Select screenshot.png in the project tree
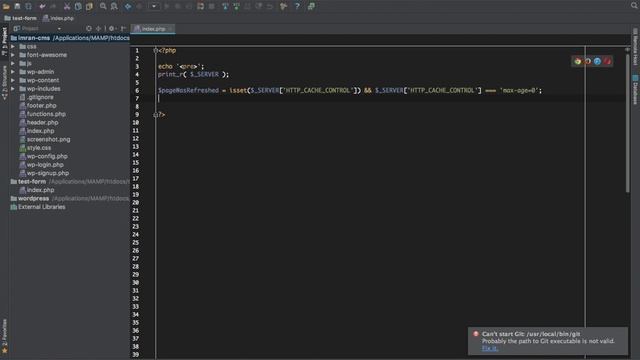The width and height of the screenshot is (640, 360). pyautogui.click(x=45, y=139)
